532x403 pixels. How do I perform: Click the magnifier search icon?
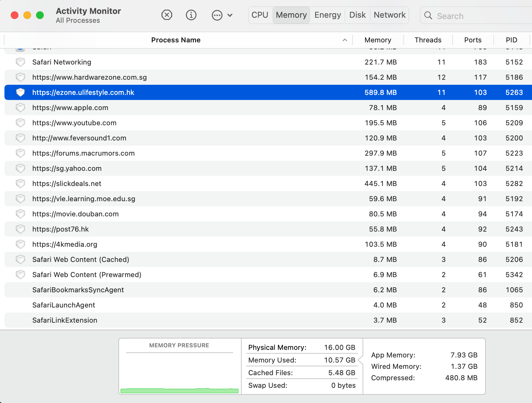tap(428, 15)
